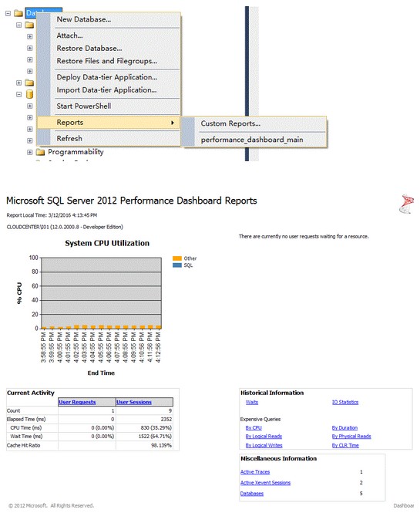Screen dimensions: 420x513
Task: Follow the Databases link under Miscellaneous Information
Action: click(252, 494)
